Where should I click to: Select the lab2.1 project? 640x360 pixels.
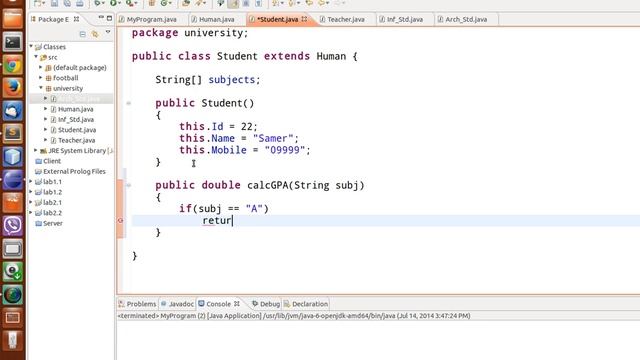click(52, 202)
